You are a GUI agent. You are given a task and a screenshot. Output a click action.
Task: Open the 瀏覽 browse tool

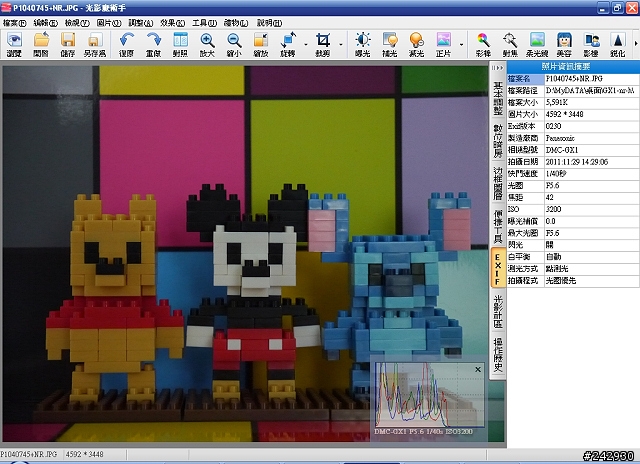[x=15, y=44]
